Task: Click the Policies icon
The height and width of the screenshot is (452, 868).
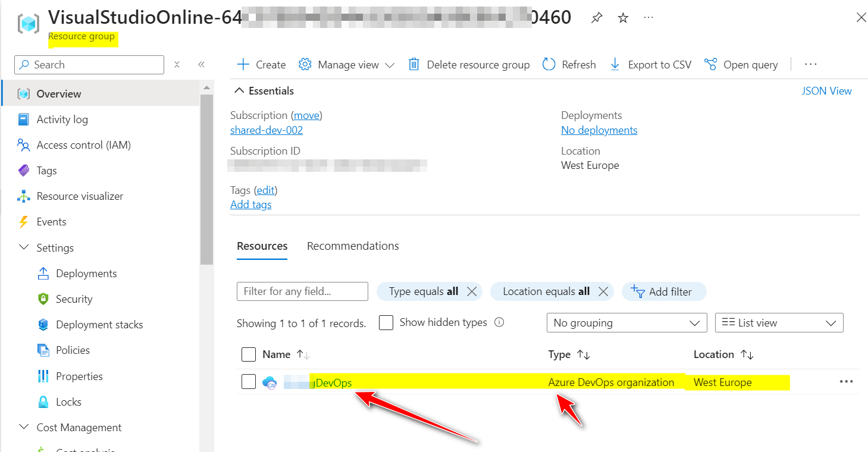Action: click(x=43, y=350)
